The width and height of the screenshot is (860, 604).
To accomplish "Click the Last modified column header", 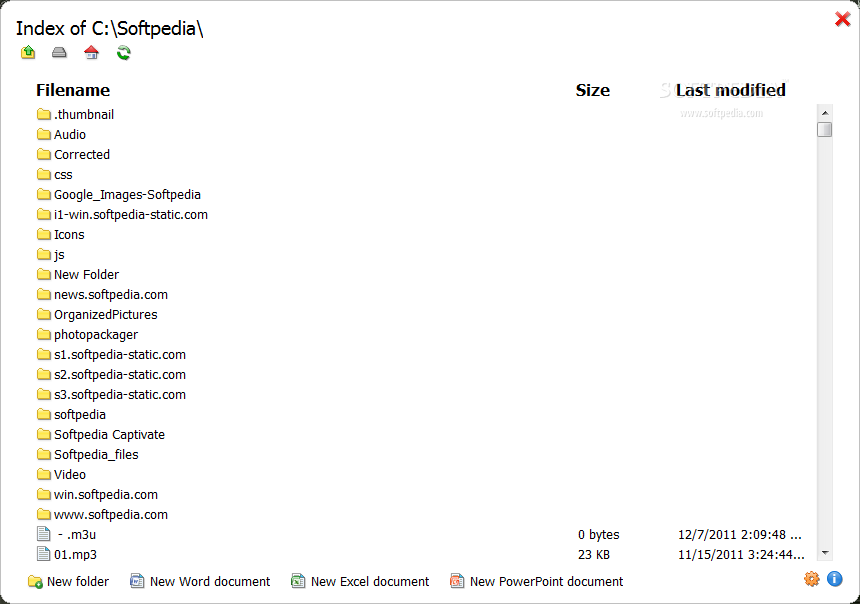I will [731, 90].
